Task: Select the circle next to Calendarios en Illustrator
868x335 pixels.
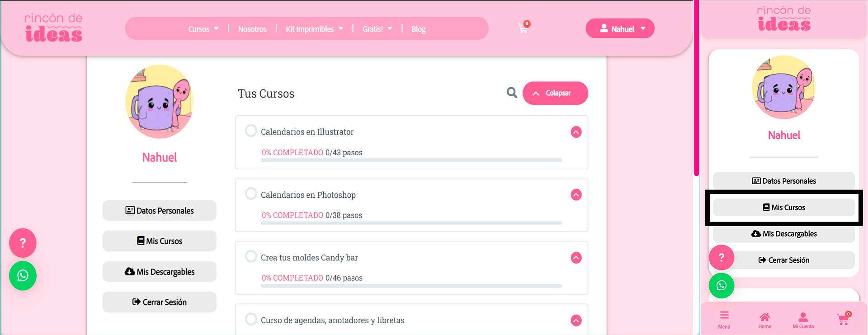Action: coord(251,131)
